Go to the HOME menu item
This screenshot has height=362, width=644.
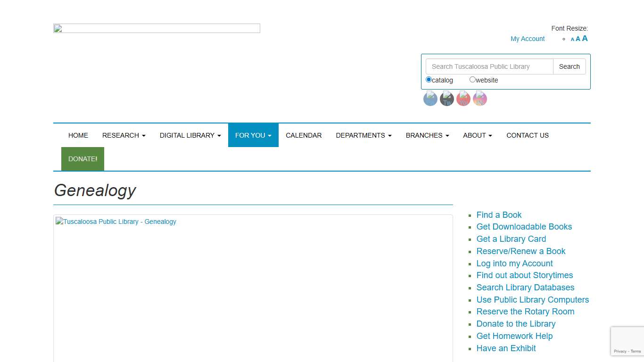(x=78, y=135)
